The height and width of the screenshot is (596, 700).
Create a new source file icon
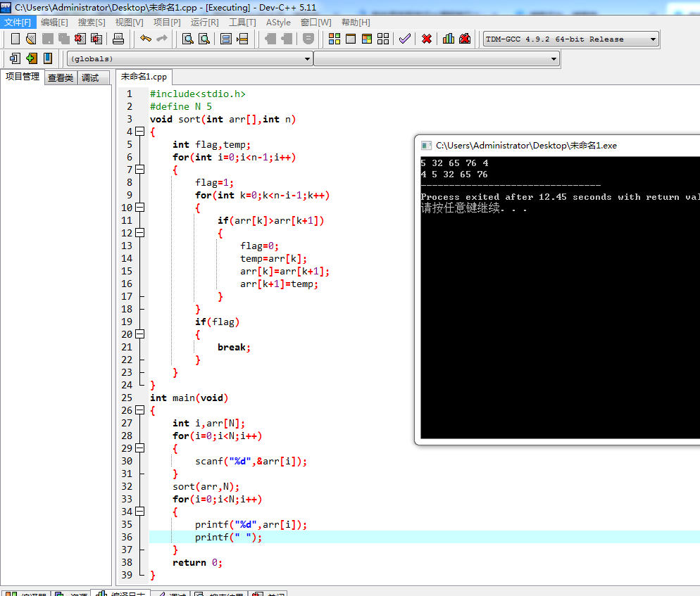pyautogui.click(x=15, y=39)
